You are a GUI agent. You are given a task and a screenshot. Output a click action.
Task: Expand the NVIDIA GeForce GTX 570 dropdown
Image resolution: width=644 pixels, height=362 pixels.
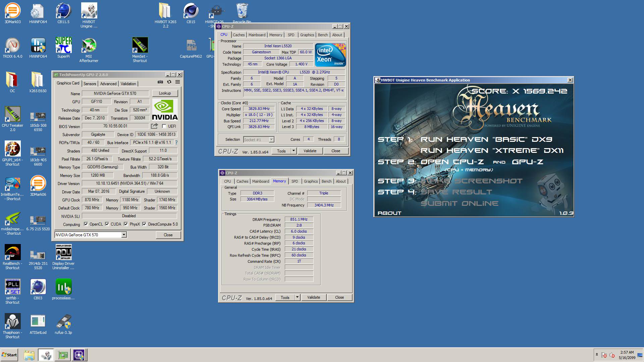click(124, 235)
